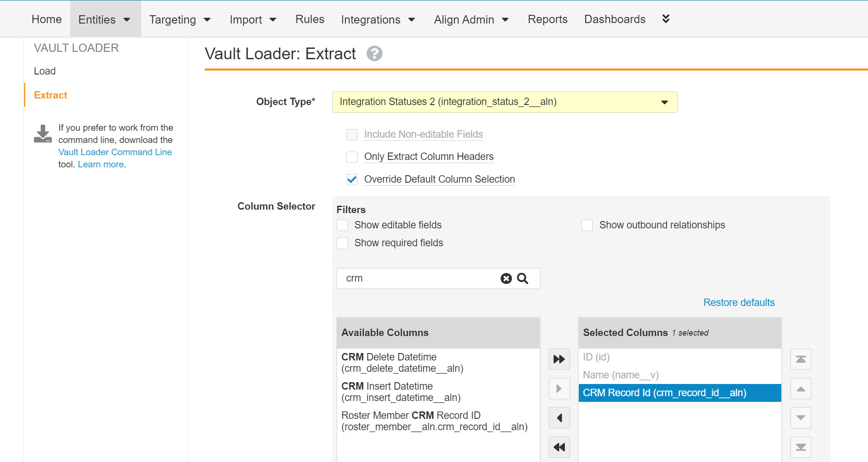The image size is (868, 462).
Task: Expand the Targeting menu
Action: (180, 20)
